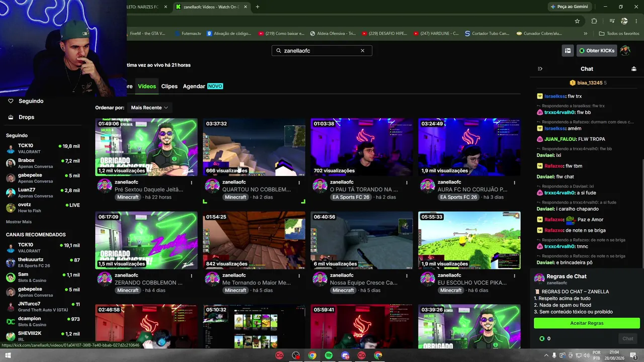
Task: Open the LuanZ7 followed channel
Action: 43,193
